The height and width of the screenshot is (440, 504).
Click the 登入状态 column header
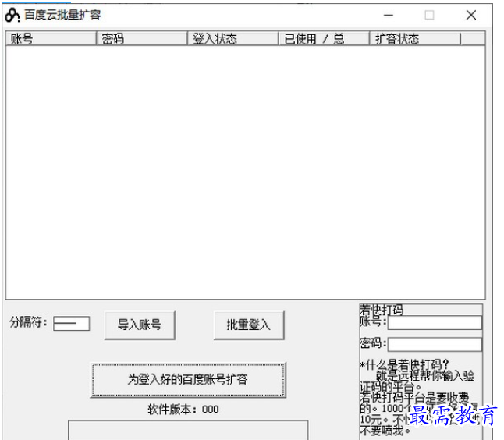pyautogui.click(x=233, y=38)
